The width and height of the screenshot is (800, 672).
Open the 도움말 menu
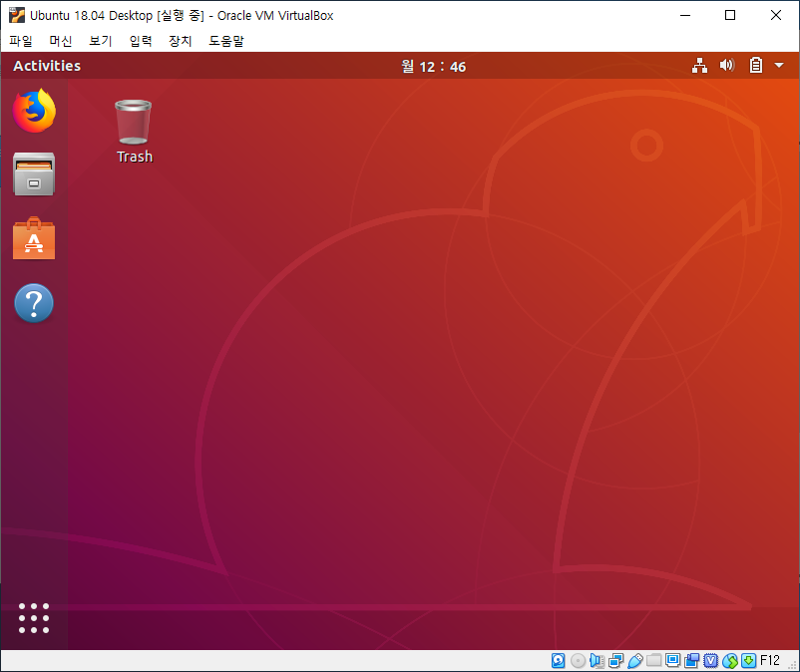click(x=226, y=41)
